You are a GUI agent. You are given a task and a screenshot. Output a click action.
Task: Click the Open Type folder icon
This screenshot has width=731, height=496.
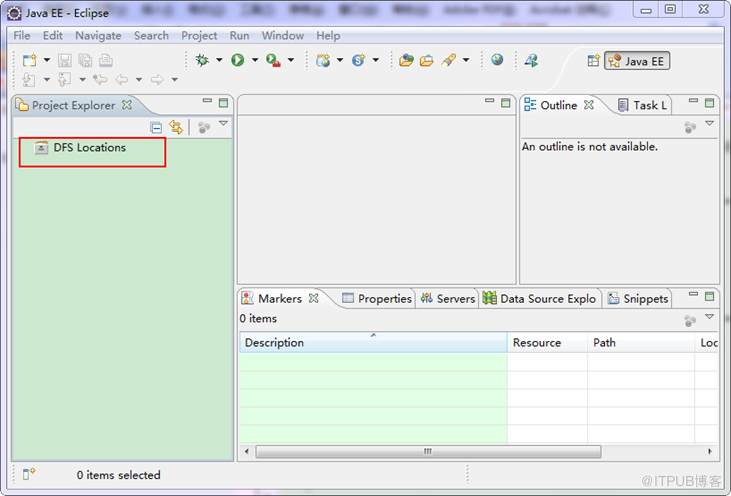[x=406, y=60]
